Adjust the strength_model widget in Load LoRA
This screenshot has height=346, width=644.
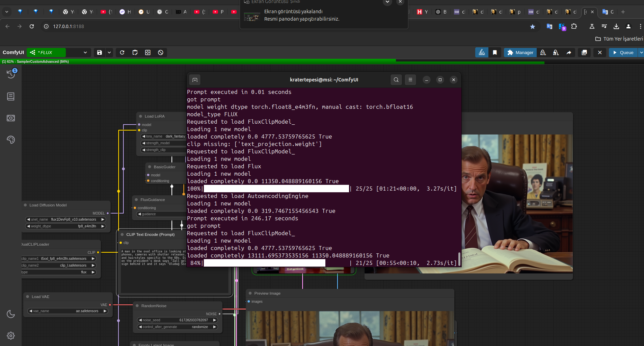pyautogui.click(x=164, y=143)
